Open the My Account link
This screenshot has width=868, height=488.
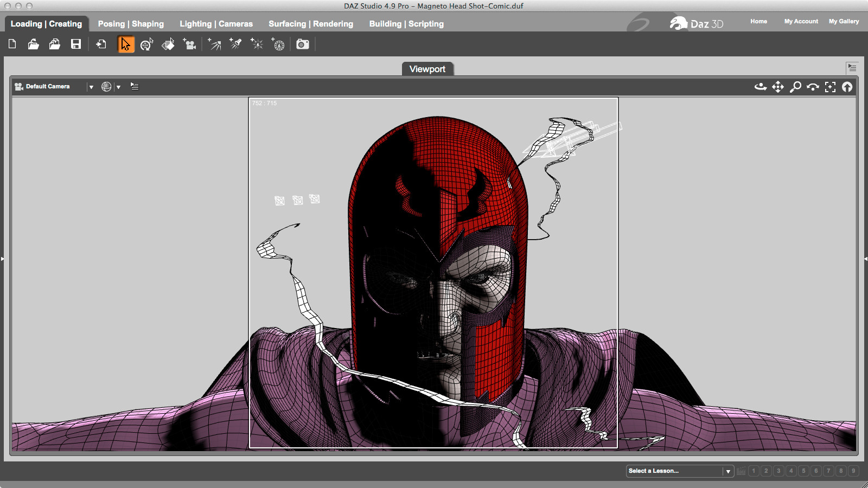click(801, 22)
